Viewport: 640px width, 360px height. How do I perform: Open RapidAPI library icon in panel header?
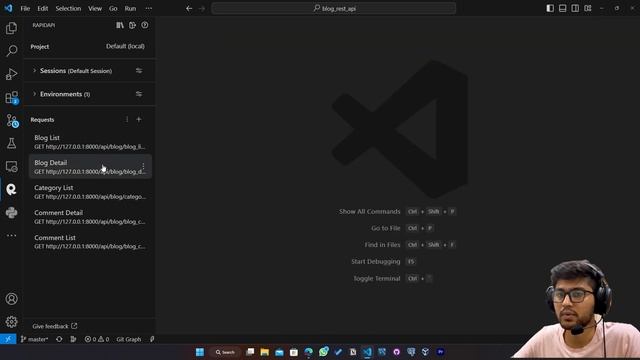[x=120, y=25]
